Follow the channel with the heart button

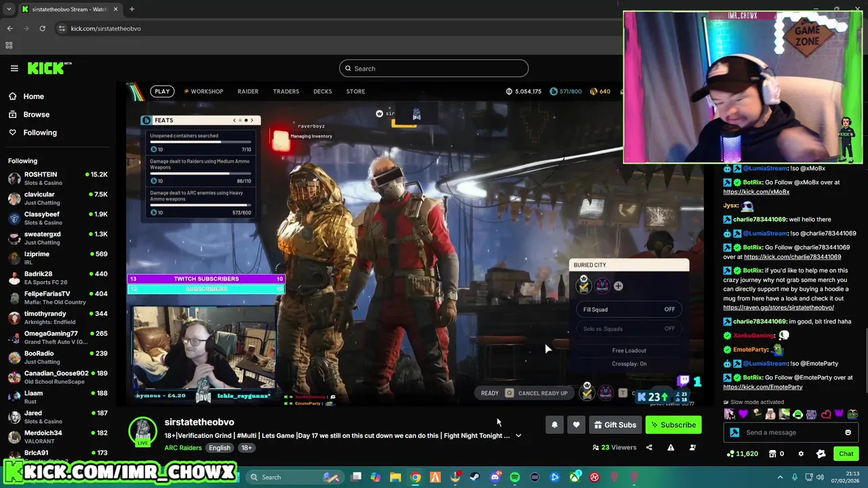(576, 425)
